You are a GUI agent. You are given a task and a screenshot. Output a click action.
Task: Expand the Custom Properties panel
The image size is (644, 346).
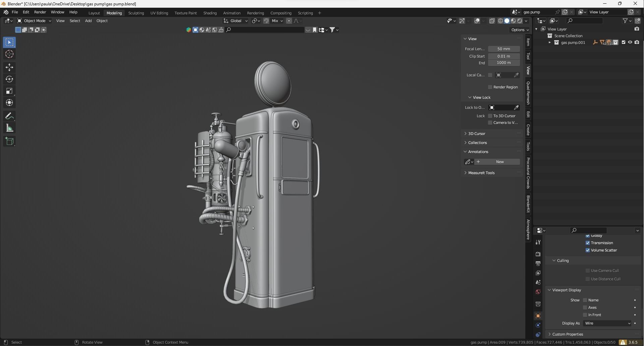tap(549, 334)
